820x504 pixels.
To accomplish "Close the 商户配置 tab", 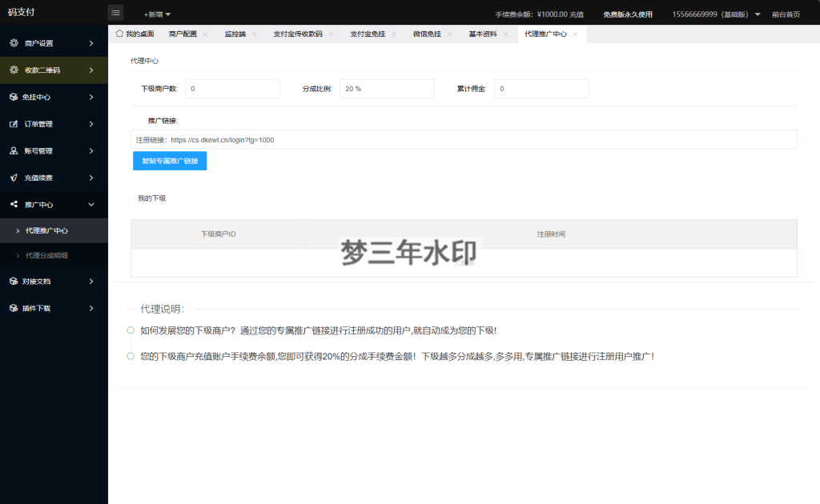I will coord(206,34).
